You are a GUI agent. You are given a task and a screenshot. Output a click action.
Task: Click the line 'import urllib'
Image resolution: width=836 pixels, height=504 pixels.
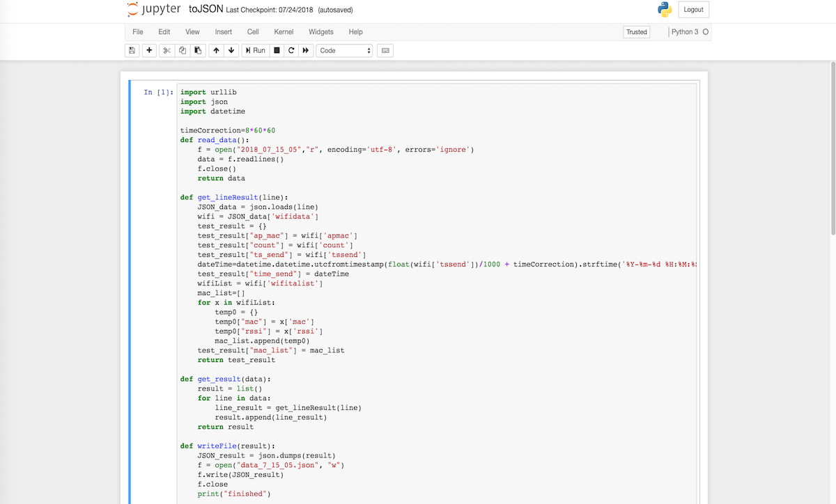[x=208, y=92]
